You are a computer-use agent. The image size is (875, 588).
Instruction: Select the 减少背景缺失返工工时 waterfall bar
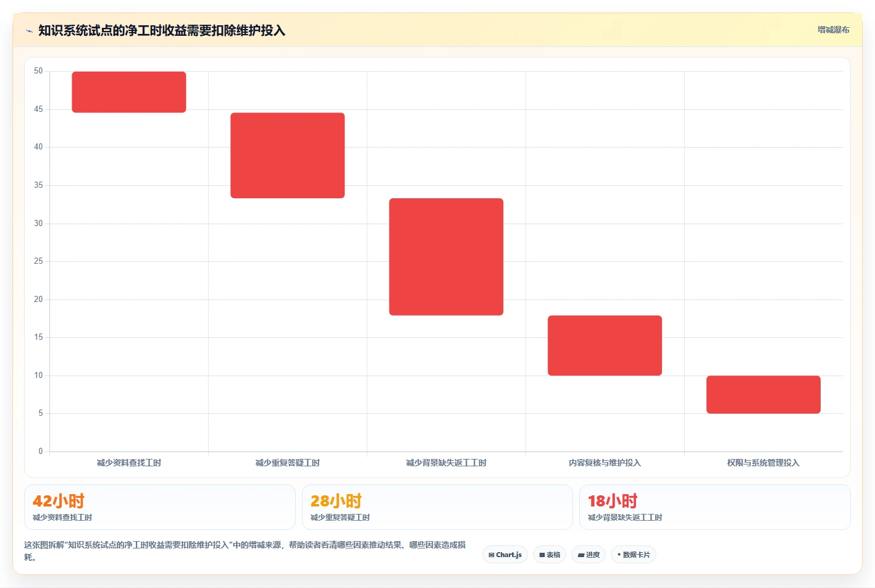tap(446, 257)
